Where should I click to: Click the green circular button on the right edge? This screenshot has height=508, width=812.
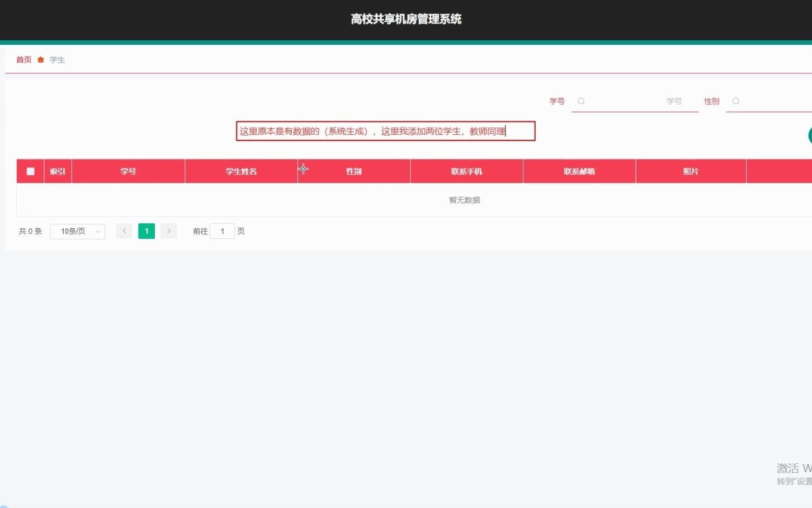810,135
